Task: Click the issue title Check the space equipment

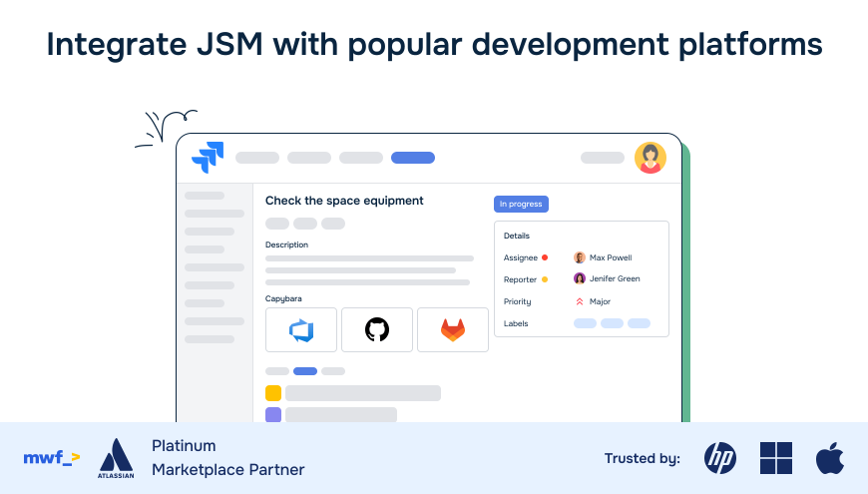Action: tap(344, 201)
